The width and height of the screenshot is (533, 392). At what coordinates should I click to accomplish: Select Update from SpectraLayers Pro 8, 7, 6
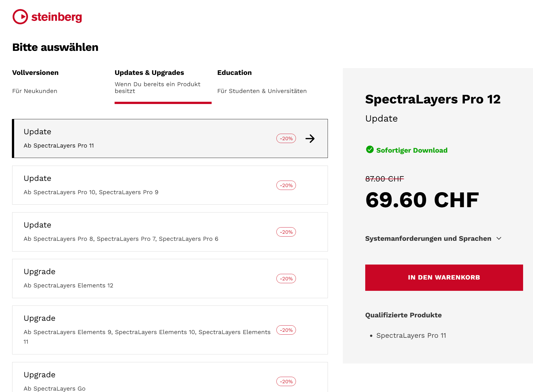coord(170,232)
